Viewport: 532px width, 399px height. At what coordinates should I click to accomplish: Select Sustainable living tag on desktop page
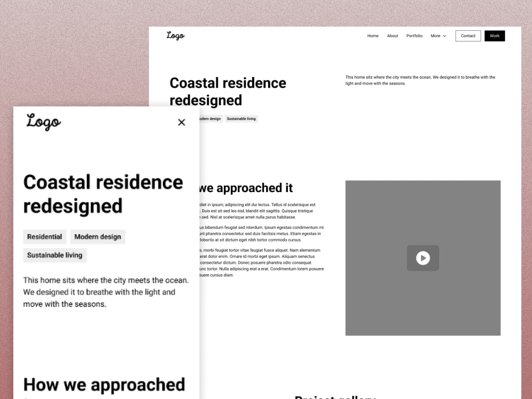click(241, 119)
